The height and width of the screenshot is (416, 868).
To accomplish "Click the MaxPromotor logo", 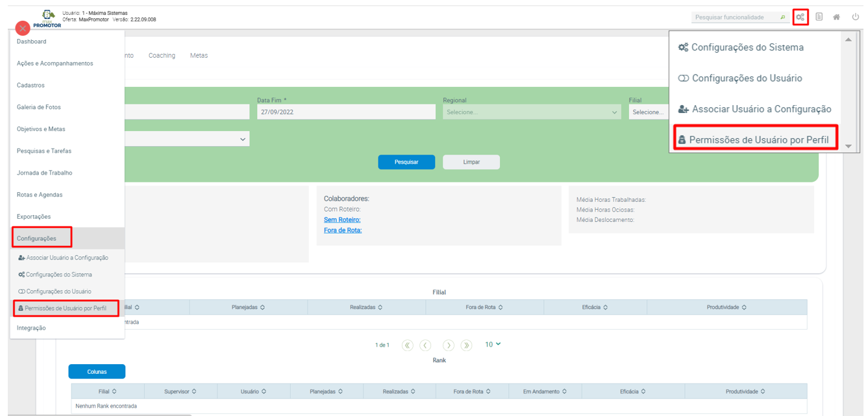I will [47, 19].
